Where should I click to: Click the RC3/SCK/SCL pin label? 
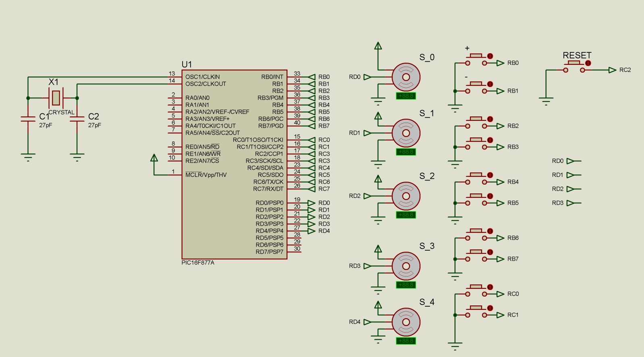click(x=264, y=161)
